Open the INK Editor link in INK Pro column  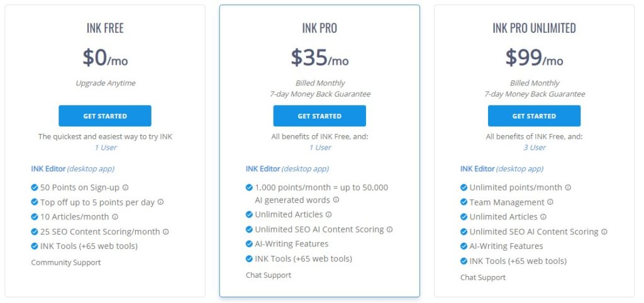[263, 168]
